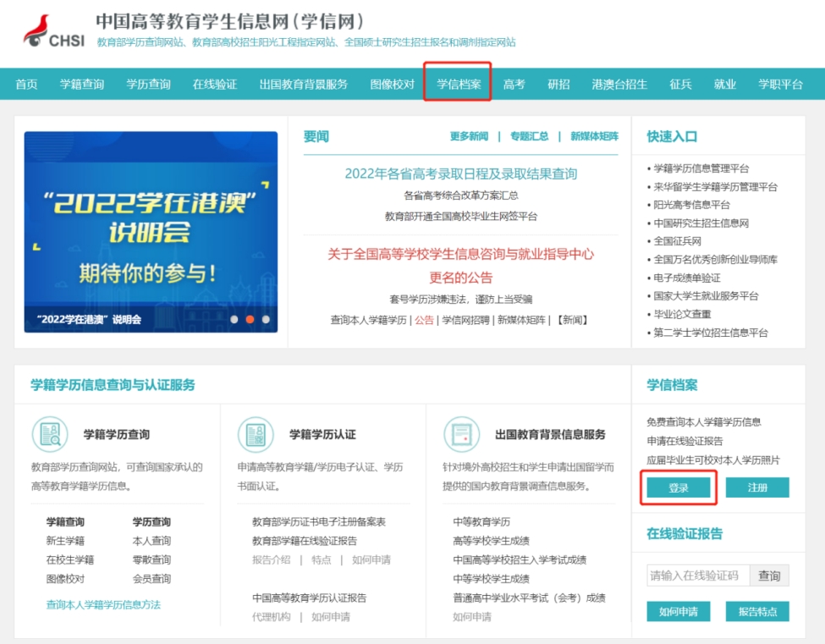The image size is (825, 644).
Task: Click the 查询 verification query button
Action: [769, 576]
